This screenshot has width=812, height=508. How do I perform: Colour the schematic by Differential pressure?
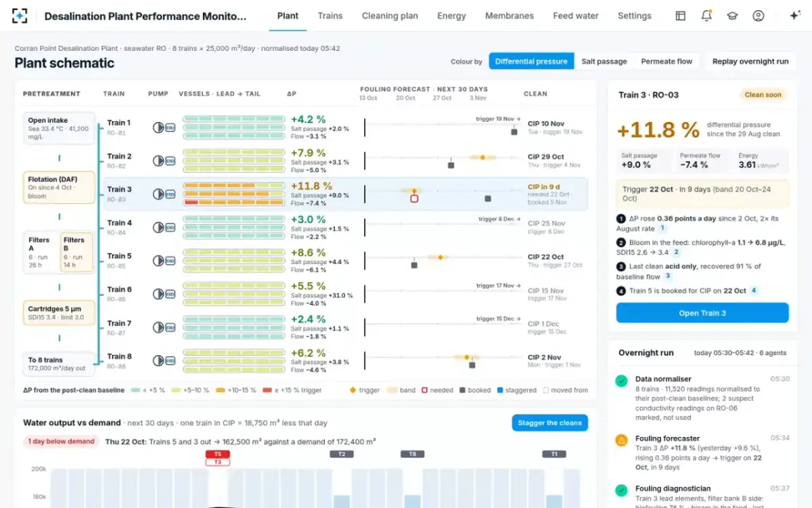pos(531,61)
